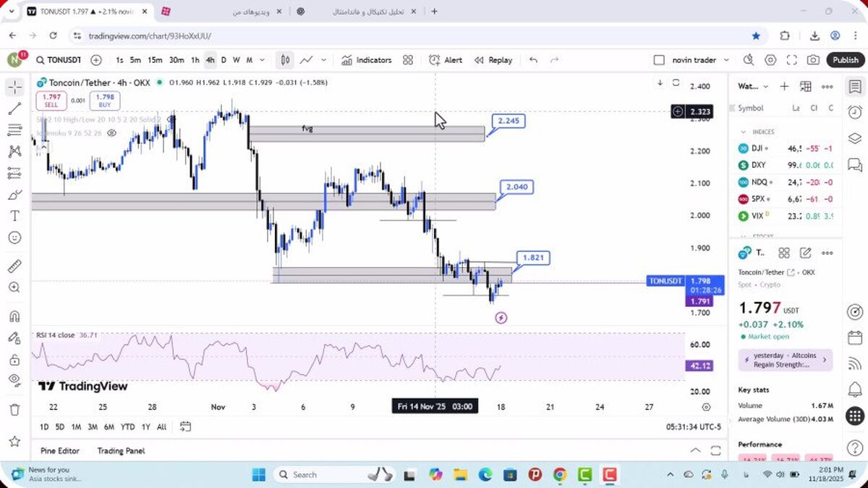Image resolution: width=868 pixels, height=488 pixels.
Task: Remove objects with the trash icon
Action: [14, 410]
